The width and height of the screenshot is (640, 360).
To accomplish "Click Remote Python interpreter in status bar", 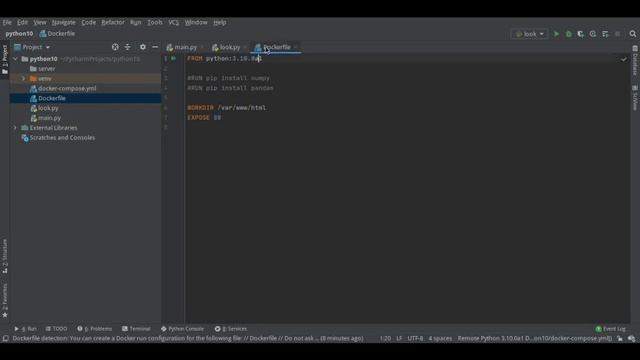I will [535, 338].
